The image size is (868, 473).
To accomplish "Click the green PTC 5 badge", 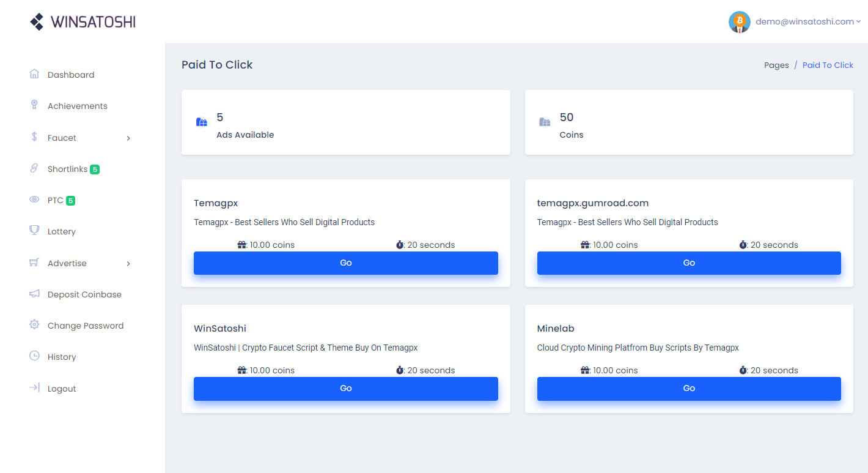I will point(70,201).
